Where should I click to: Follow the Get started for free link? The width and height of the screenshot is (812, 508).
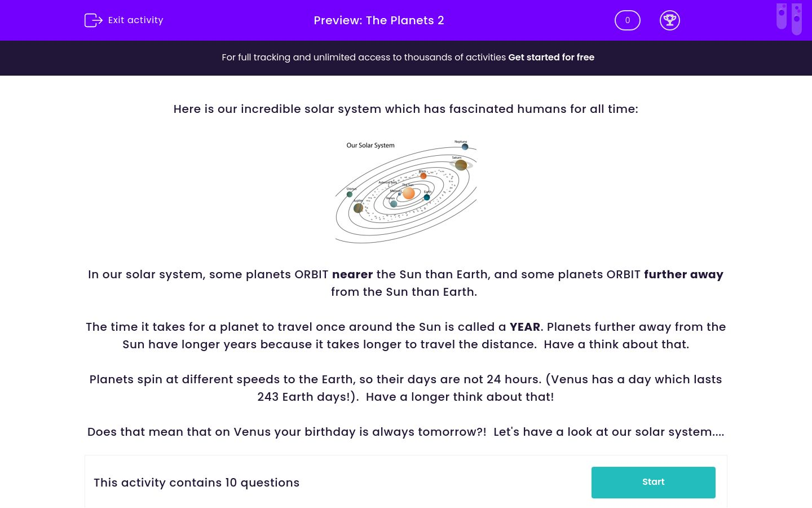pyautogui.click(x=551, y=57)
